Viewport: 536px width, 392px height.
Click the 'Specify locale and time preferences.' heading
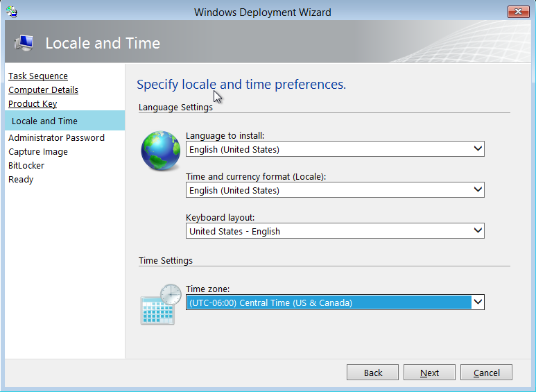tap(241, 84)
